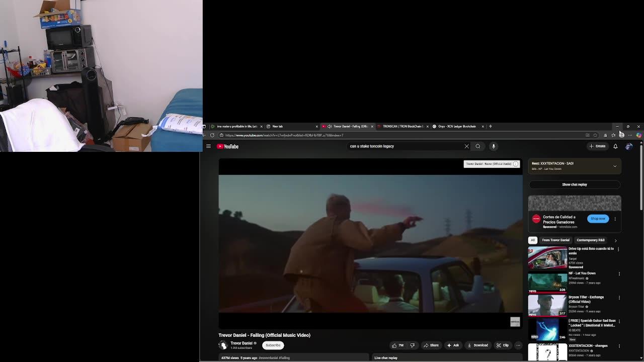The image size is (644, 362).
Task: Open a new browser tab
Action: [x=490, y=127]
